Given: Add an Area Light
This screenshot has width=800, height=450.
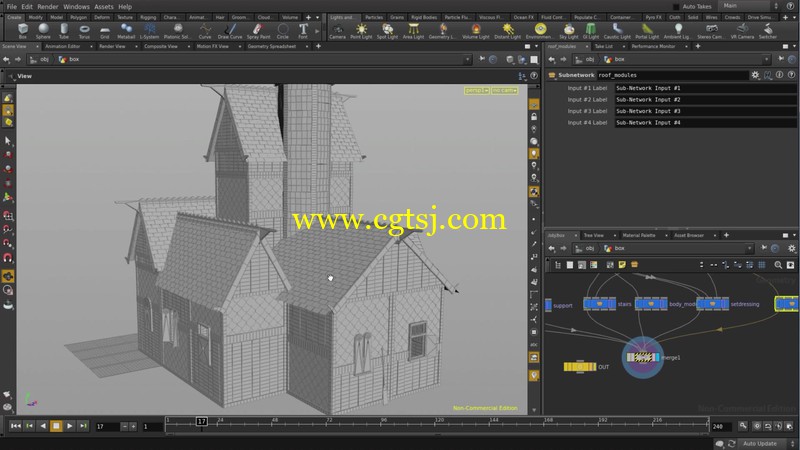Looking at the screenshot, I should pyautogui.click(x=413, y=31).
